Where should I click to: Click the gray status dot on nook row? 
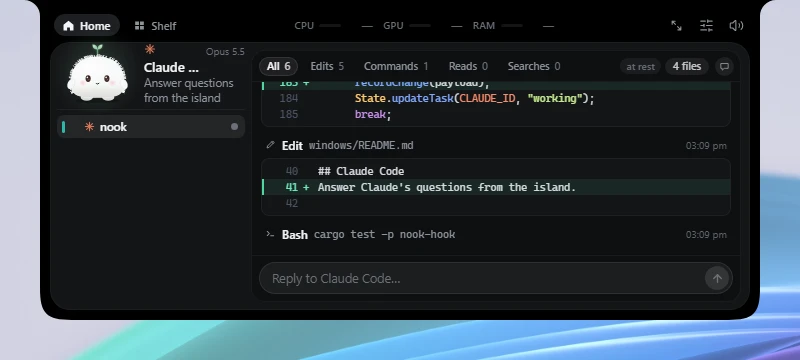click(234, 126)
